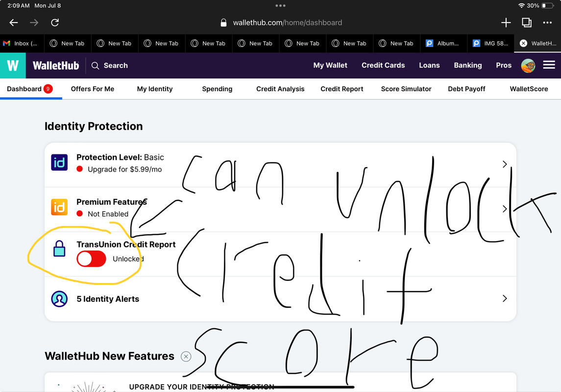The width and height of the screenshot is (561, 392).
Task: Click the three-dot multitasking control at top
Action: 280,5
